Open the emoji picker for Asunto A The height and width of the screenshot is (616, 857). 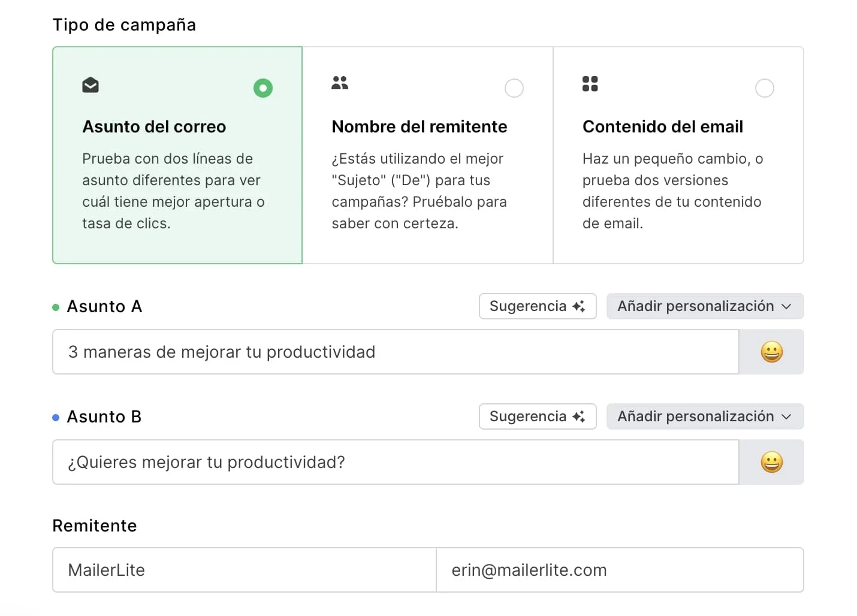771,352
